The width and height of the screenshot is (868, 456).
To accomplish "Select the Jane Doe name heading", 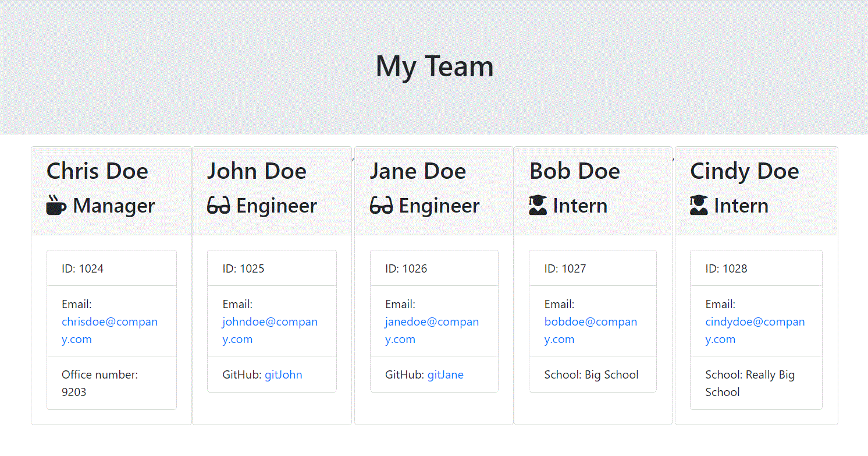I will pyautogui.click(x=418, y=171).
